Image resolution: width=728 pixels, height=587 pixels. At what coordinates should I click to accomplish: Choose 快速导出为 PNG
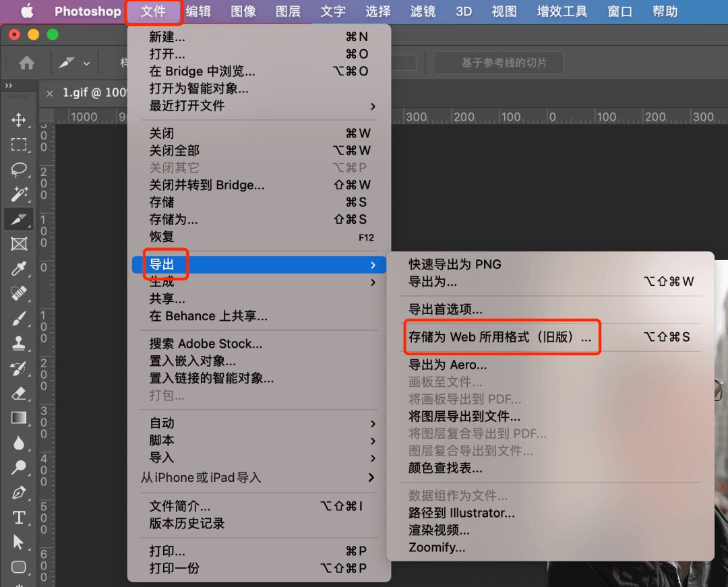coord(550,264)
